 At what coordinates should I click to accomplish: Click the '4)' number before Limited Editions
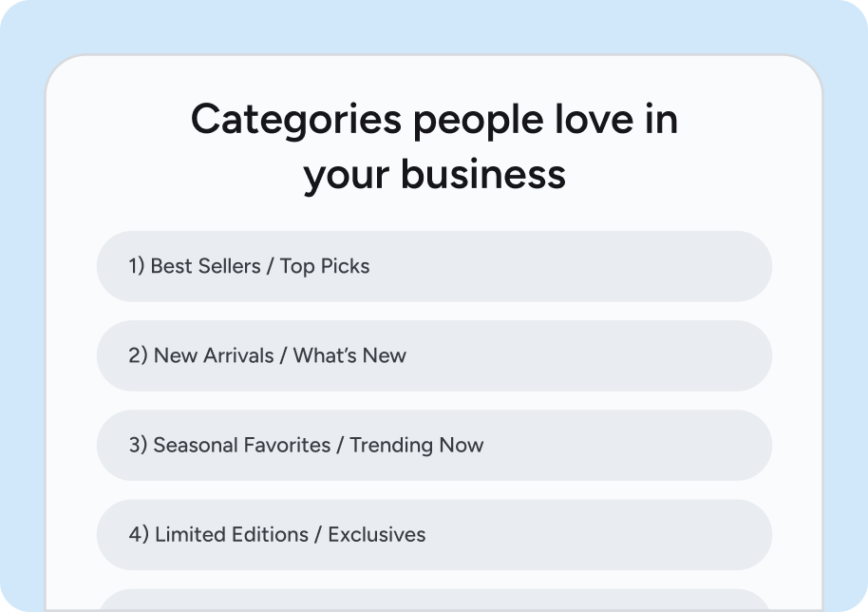[139, 534]
